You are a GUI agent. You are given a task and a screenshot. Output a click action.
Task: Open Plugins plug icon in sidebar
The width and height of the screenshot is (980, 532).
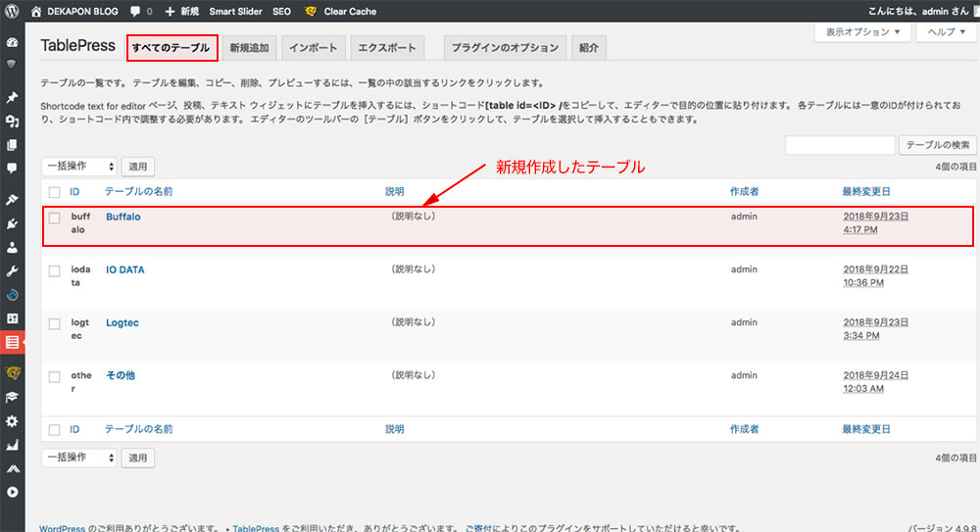pyautogui.click(x=12, y=223)
